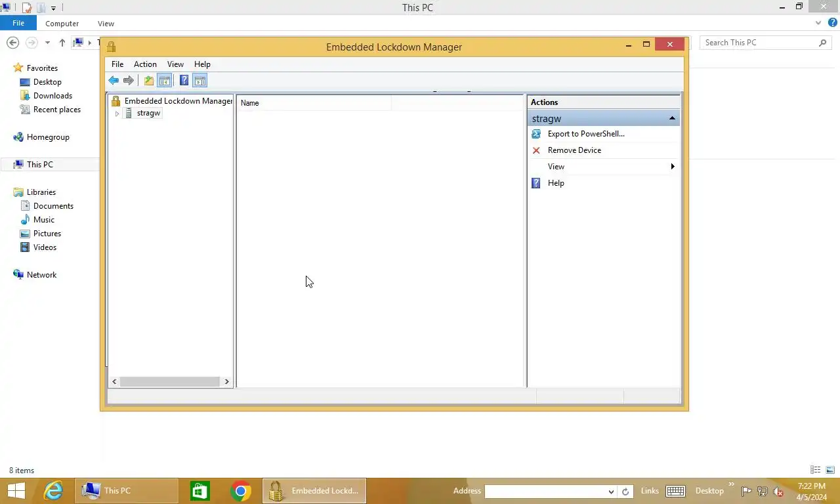Open the recent locations dropdown in This PC
The image size is (840, 504).
pos(47,43)
